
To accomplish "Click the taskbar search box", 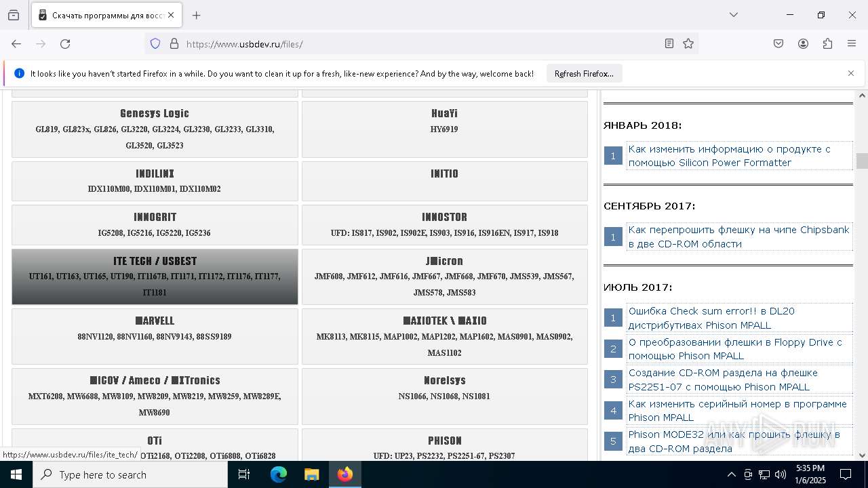I will 130,474.
